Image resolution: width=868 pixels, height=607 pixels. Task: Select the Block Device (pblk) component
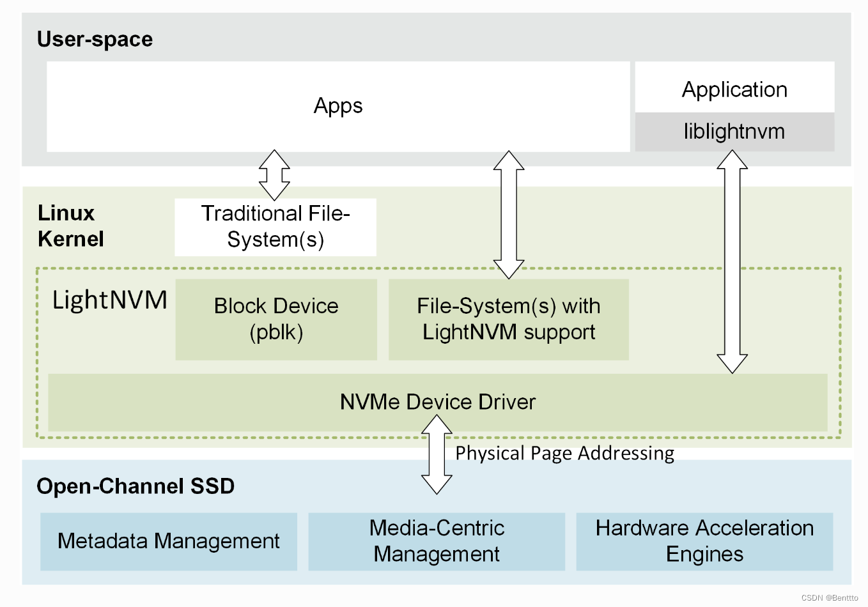click(275, 319)
